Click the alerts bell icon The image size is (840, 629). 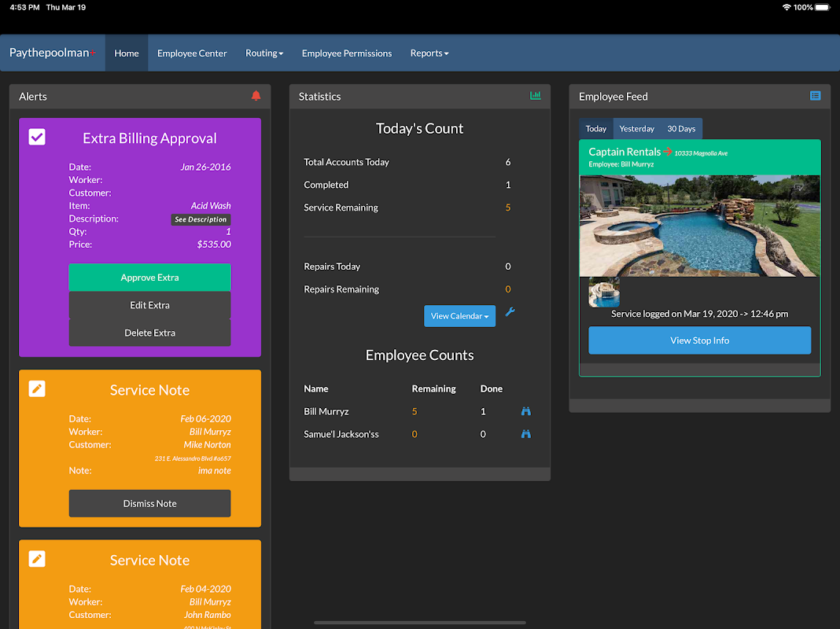tap(256, 96)
